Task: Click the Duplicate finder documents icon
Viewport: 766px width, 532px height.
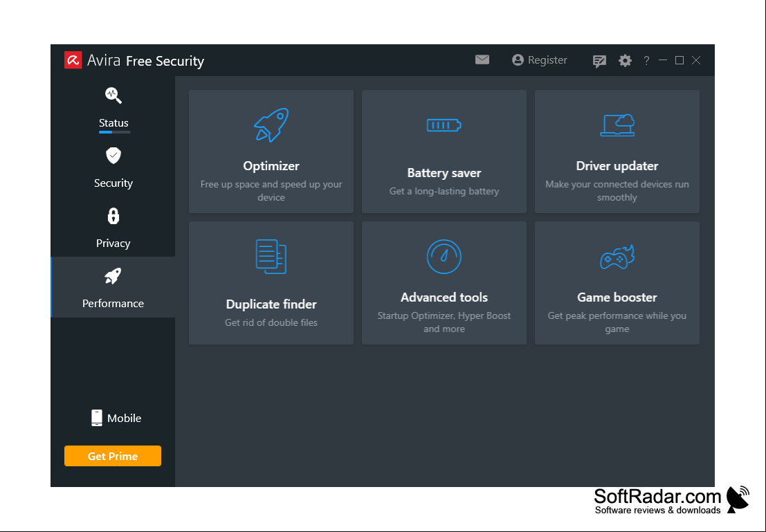Action: (x=271, y=257)
